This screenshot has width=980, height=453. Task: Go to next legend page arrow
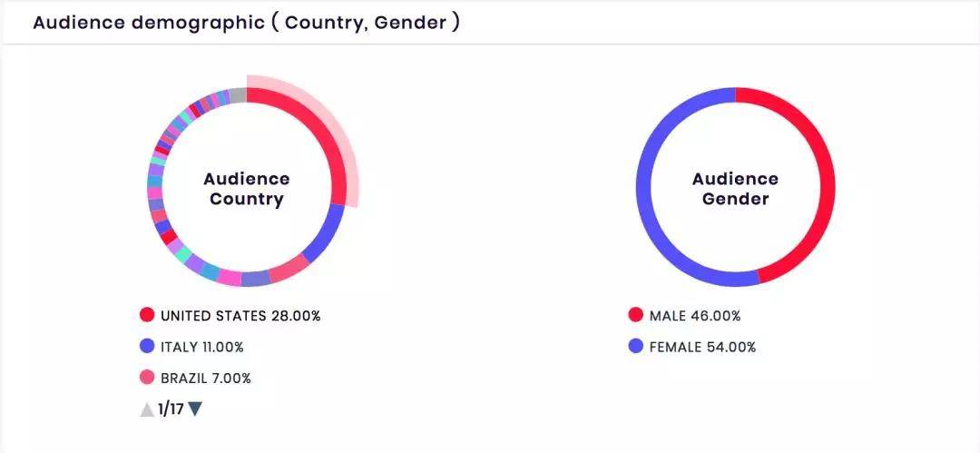195,409
